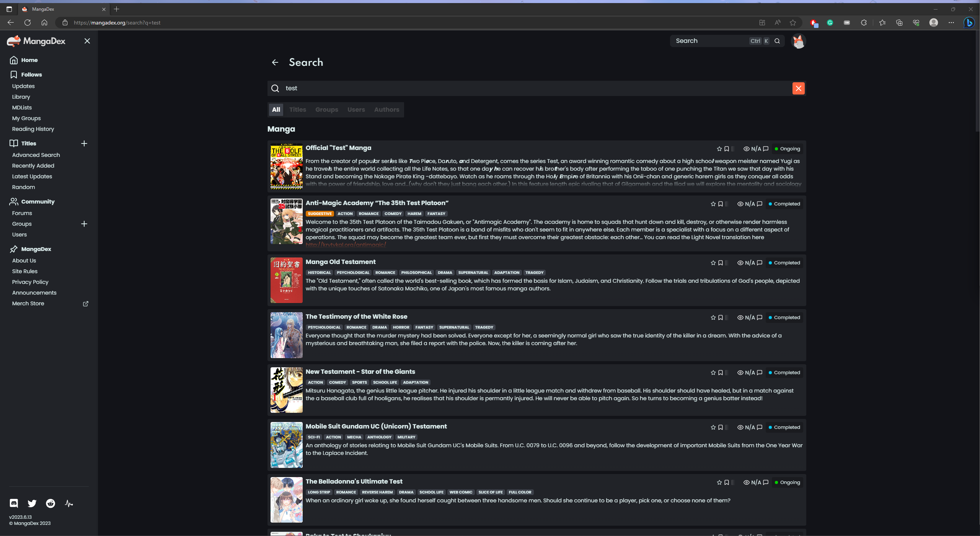This screenshot has width=980, height=536.
Task: Open the user avatar menu
Action: (798, 41)
